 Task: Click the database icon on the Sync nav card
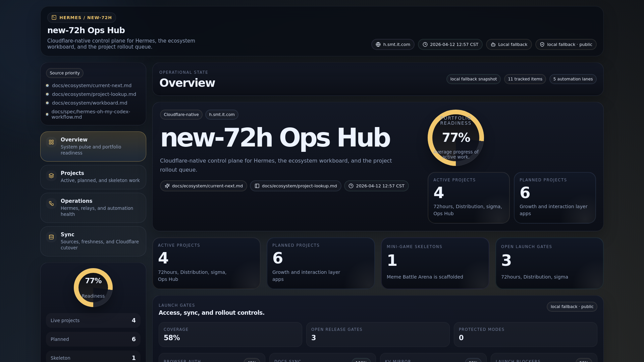51,237
